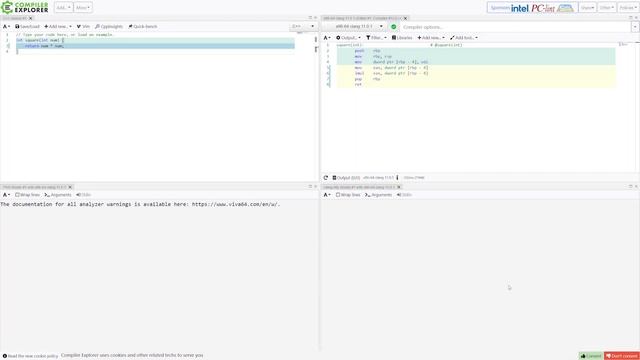This screenshot has height=360, width=640.
Task: Open the Share dropdown menu
Action: 587,7
